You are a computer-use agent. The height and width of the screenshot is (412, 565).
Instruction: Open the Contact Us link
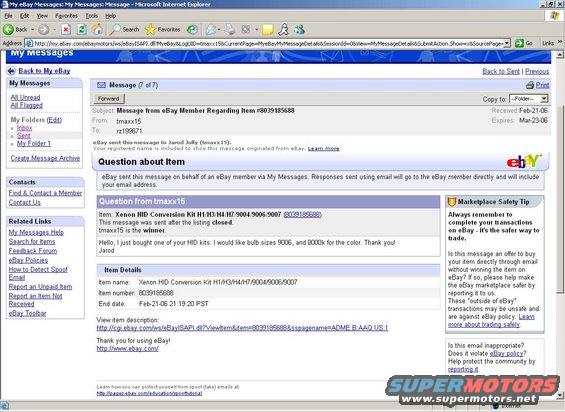coord(25,203)
